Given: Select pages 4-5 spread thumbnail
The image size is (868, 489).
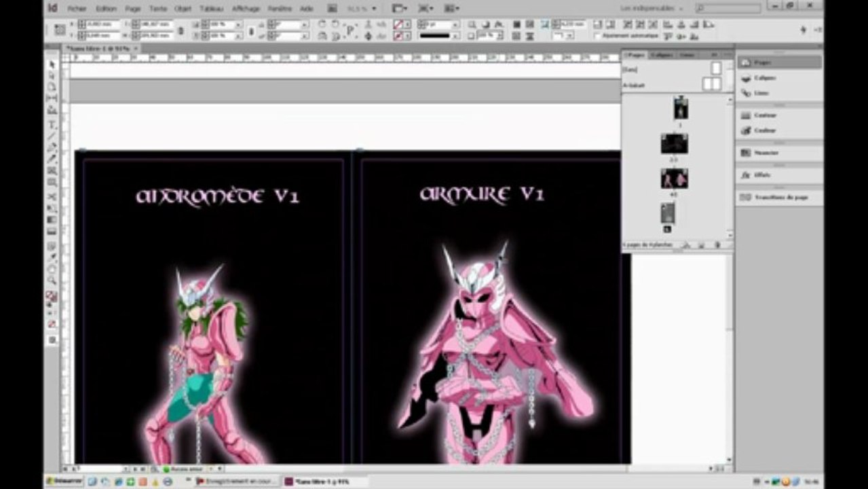Looking at the screenshot, I should point(674,179).
